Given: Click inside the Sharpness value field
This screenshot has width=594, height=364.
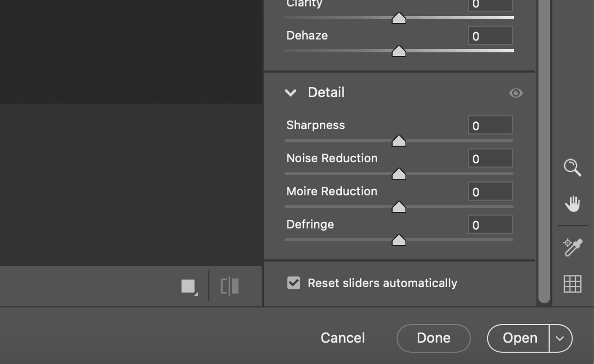Looking at the screenshot, I should point(490,124).
